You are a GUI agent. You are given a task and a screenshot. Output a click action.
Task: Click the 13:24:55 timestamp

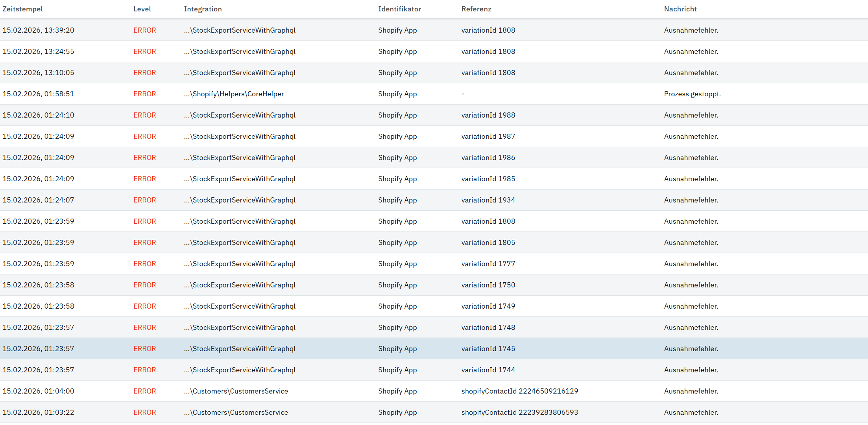pos(38,52)
